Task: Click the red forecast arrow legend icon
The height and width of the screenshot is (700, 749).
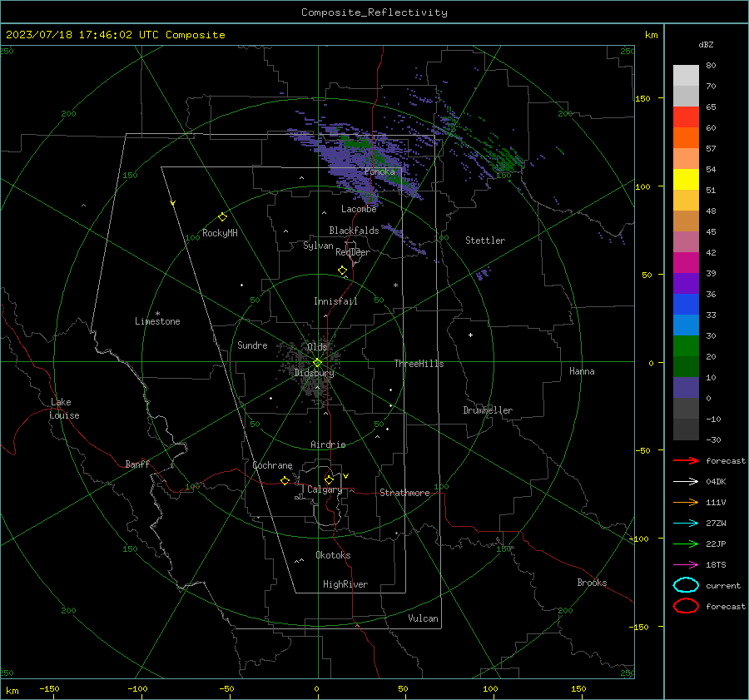Action: pos(686,460)
